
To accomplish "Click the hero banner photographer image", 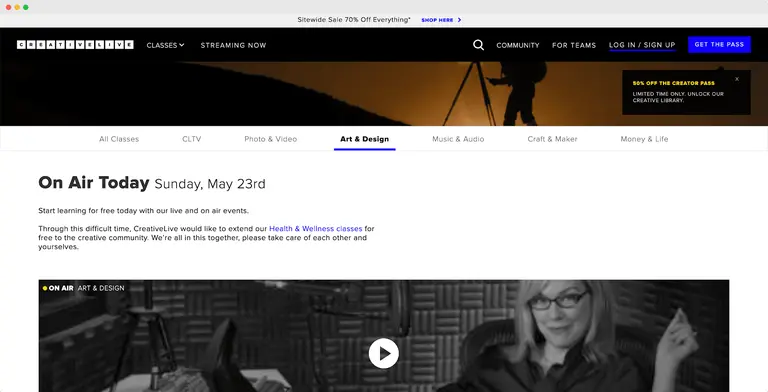I will pyautogui.click(x=384, y=94).
